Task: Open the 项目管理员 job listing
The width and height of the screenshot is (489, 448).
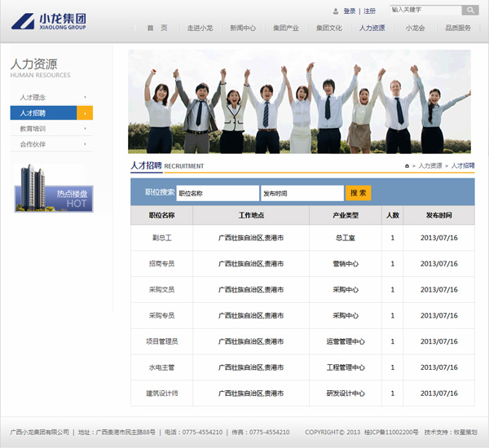Action: pyautogui.click(x=162, y=341)
